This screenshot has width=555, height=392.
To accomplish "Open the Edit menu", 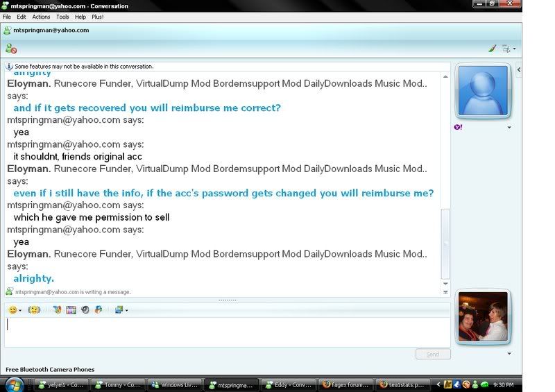I will (22, 17).
